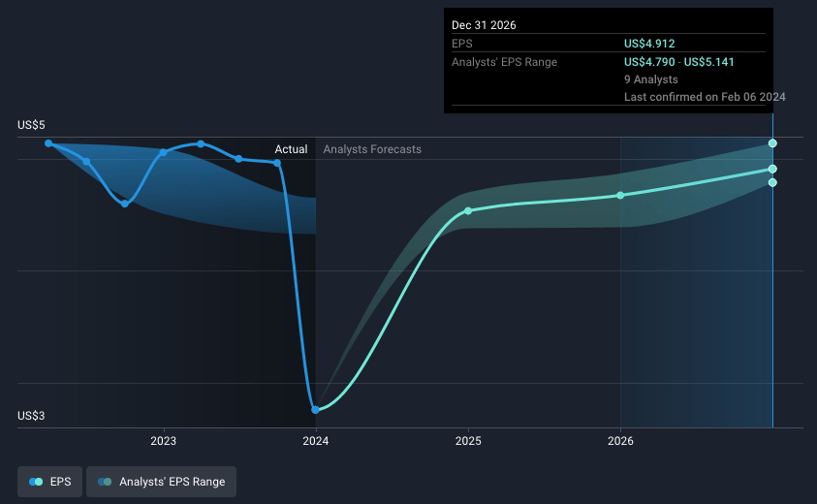
Task: Select the EPS forecast point at 2026
Action: [620, 195]
